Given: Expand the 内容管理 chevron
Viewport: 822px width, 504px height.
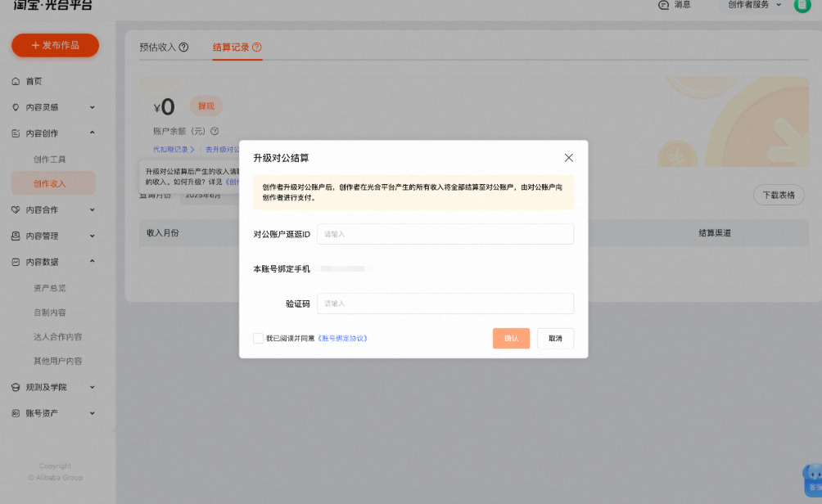Looking at the screenshot, I should tap(93, 236).
